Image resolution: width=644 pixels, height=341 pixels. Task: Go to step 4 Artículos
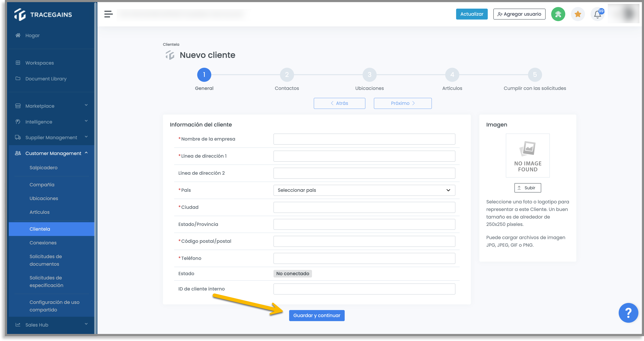tap(452, 75)
